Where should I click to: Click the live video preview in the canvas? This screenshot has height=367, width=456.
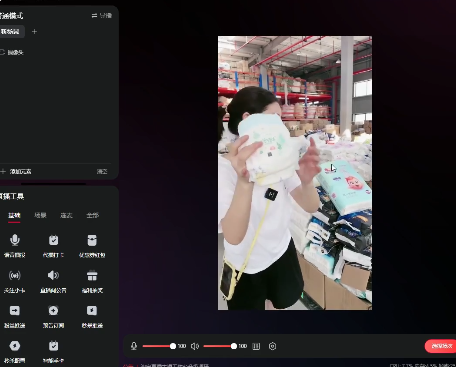[x=295, y=173]
